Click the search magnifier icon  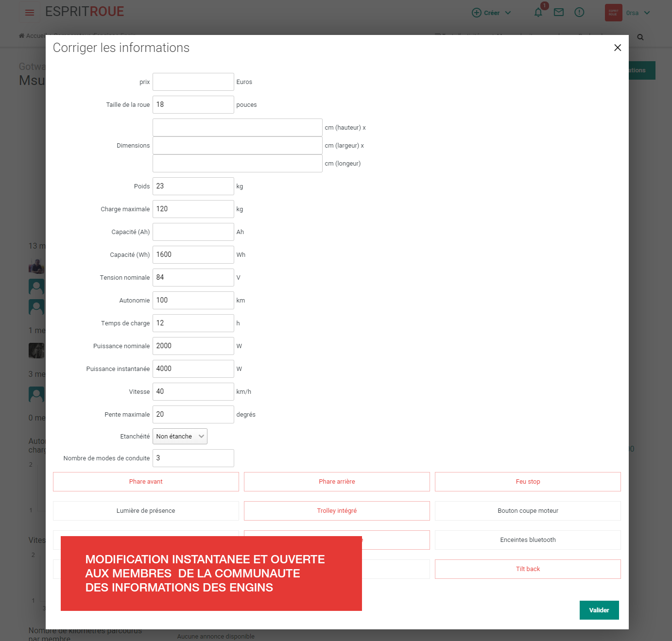tap(640, 37)
